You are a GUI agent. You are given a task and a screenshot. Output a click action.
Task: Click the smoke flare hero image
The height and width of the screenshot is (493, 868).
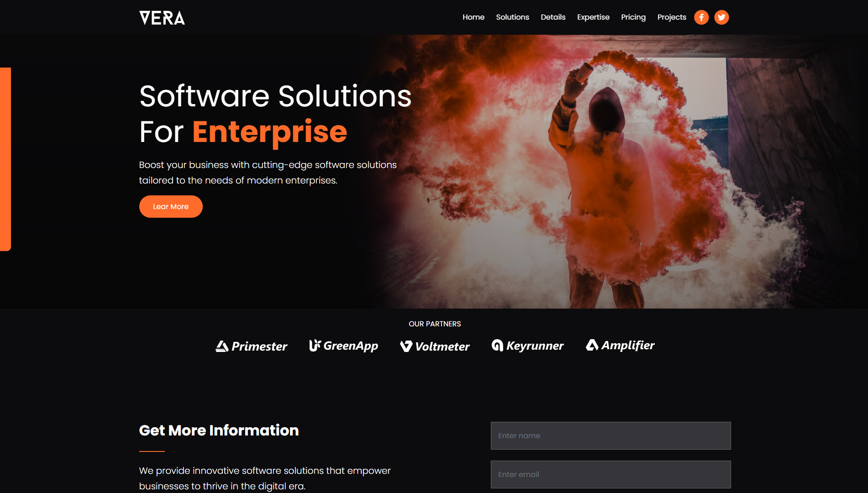pos(616,173)
